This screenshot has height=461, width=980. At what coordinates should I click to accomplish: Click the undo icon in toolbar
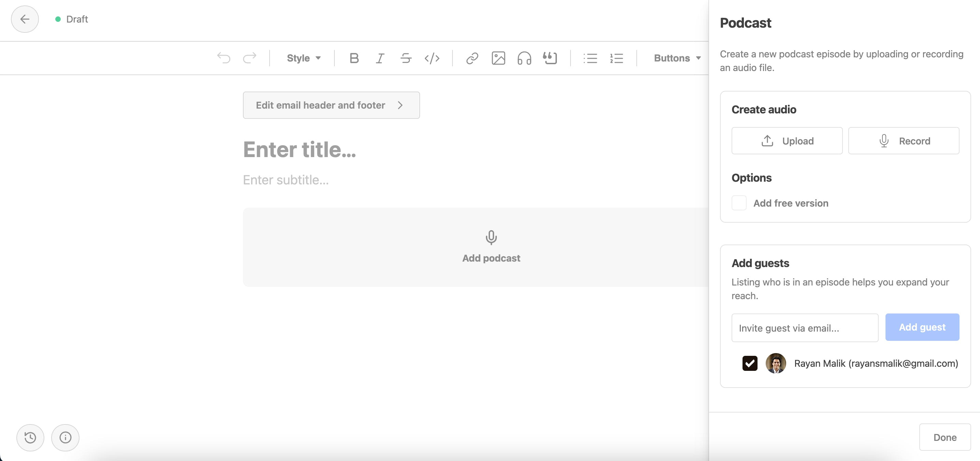click(x=224, y=58)
